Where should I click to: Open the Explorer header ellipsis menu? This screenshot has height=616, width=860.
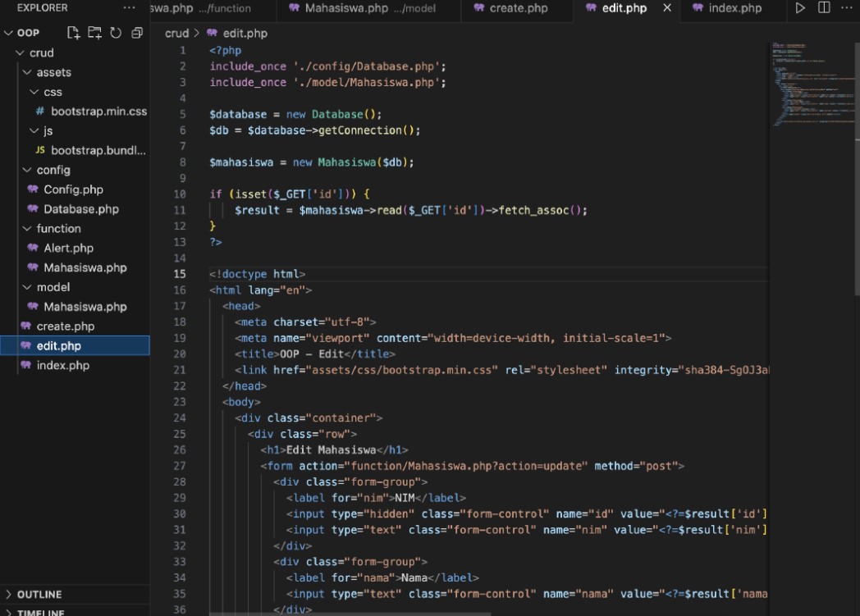(129, 7)
